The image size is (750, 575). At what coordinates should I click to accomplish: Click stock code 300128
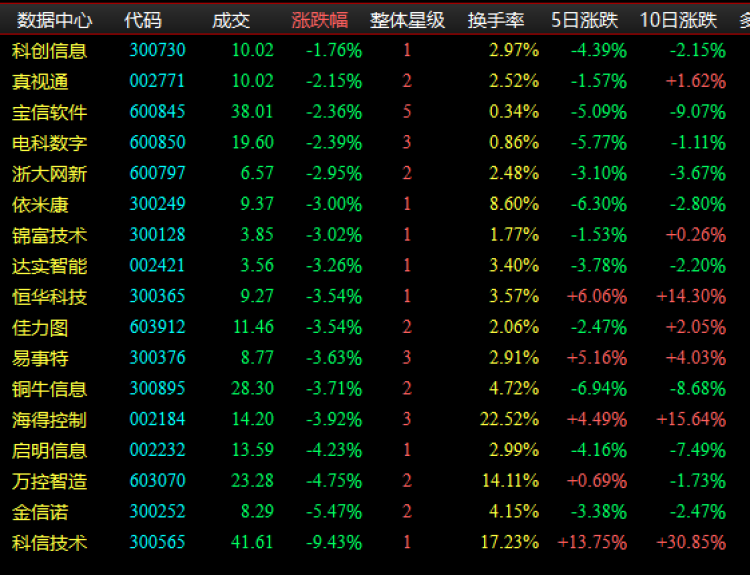(157, 234)
